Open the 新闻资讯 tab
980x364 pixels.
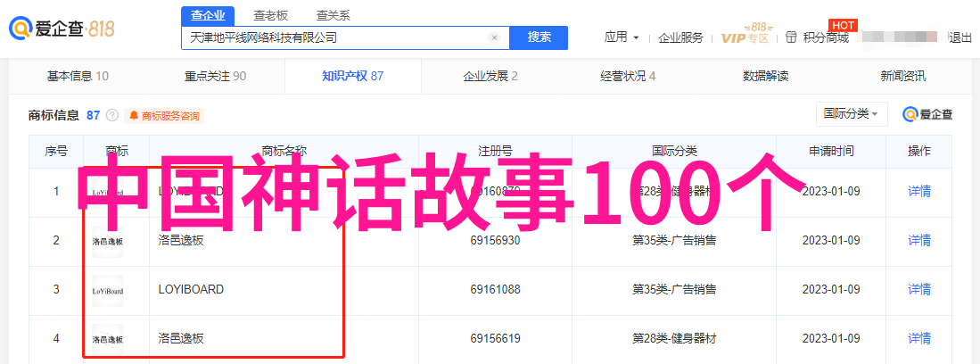click(903, 77)
